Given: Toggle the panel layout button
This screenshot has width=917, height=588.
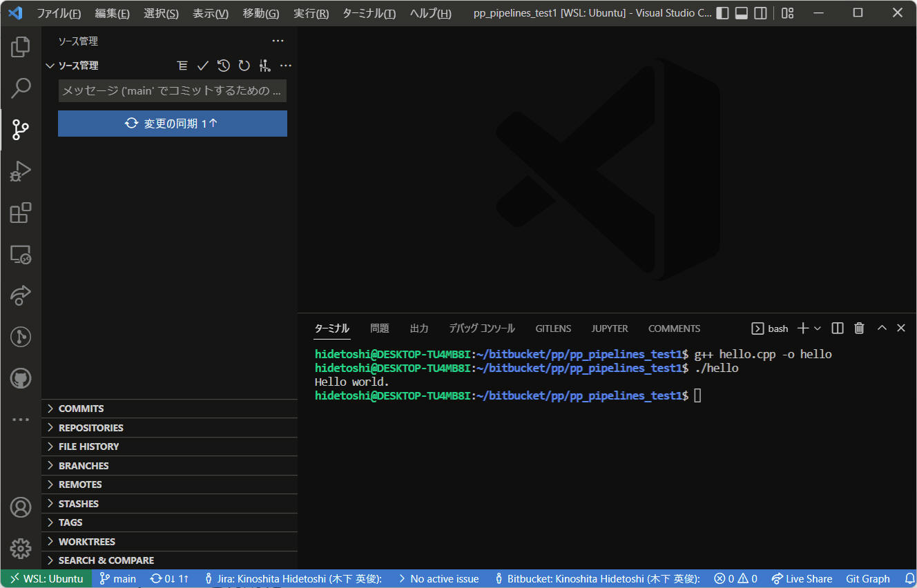Looking at the screenshot, I should pos(741,13).
